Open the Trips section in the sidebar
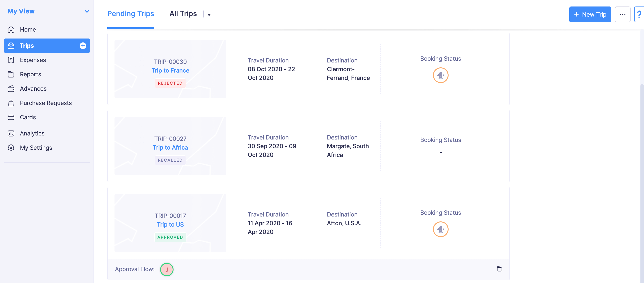This screenshot has height=283, width=644. point(27,45)
